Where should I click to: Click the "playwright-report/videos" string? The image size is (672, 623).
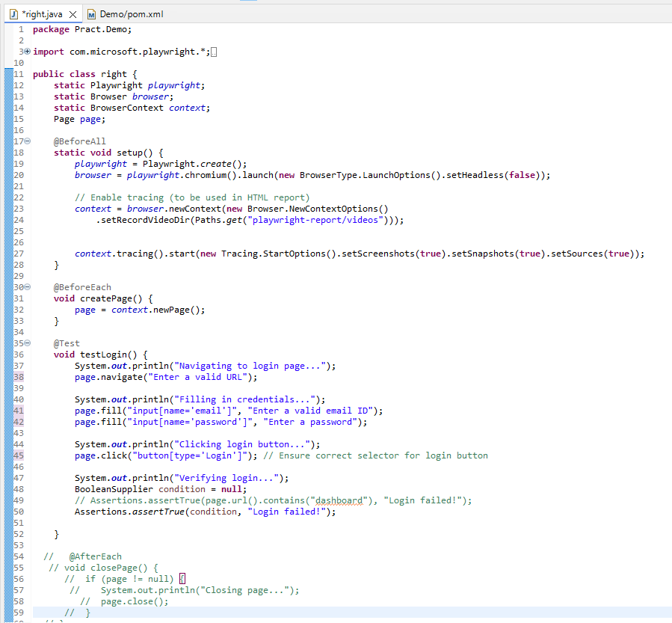(315, 220)
